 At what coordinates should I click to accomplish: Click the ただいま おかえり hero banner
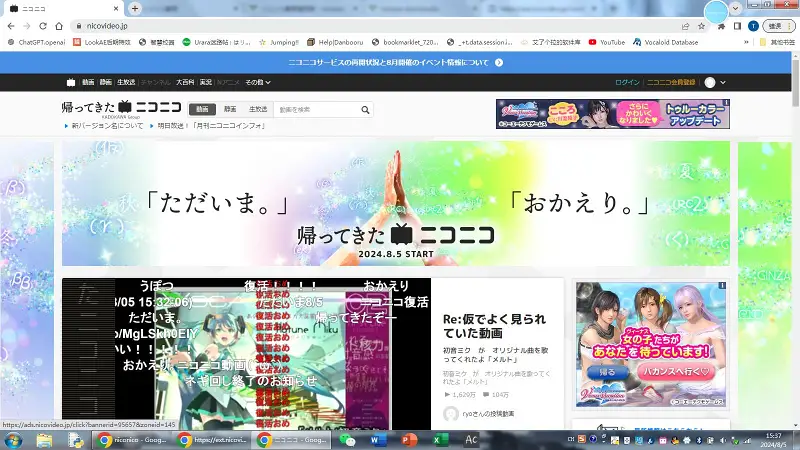[396, 204]
